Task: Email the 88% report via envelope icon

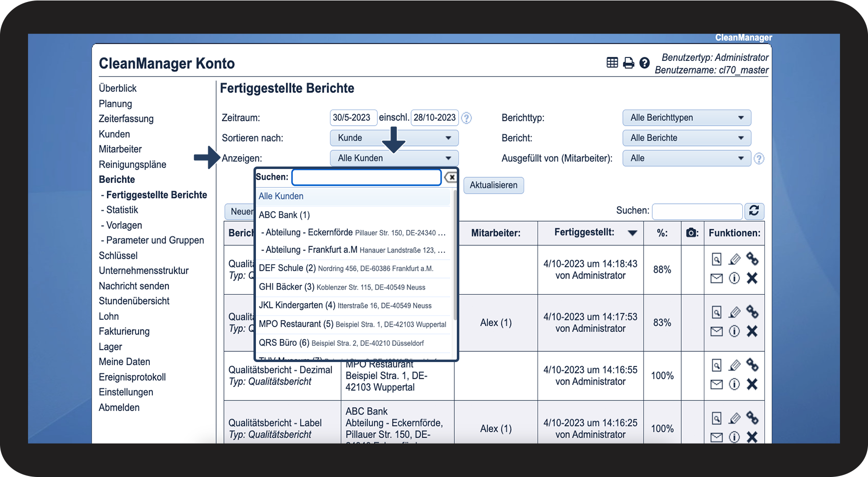Action: click(717, 279)
